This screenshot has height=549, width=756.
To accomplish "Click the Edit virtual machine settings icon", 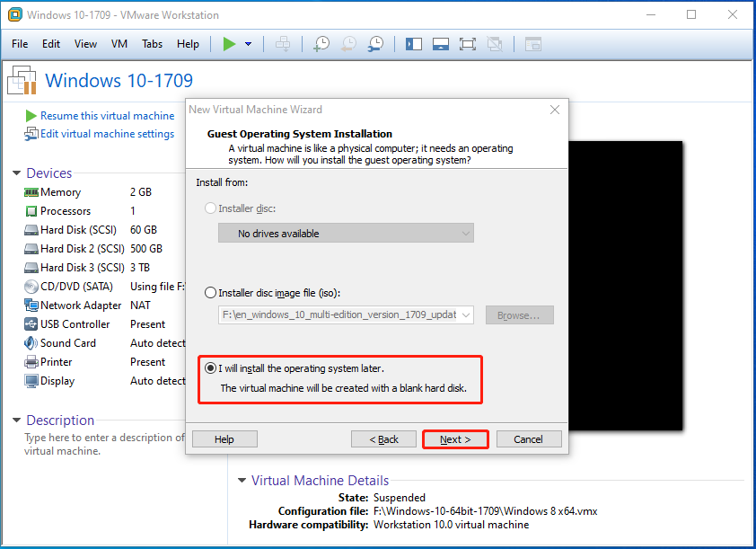I will click(x=31, y=134).
